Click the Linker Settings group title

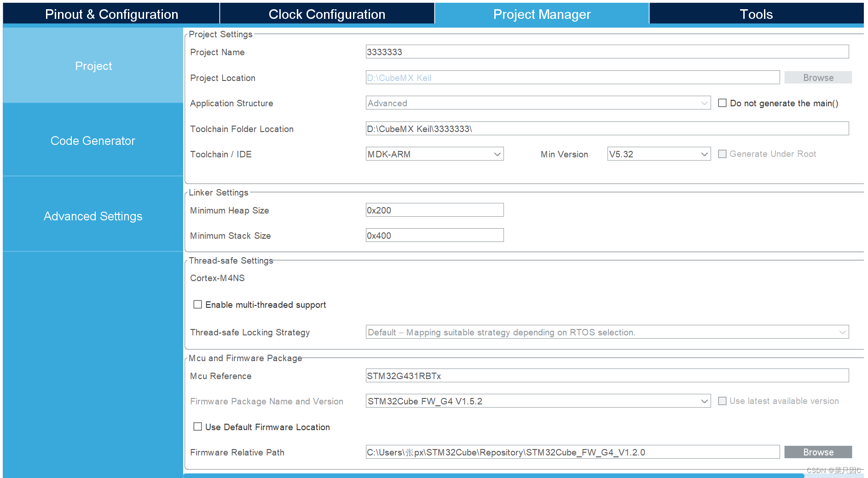[218, 192]
